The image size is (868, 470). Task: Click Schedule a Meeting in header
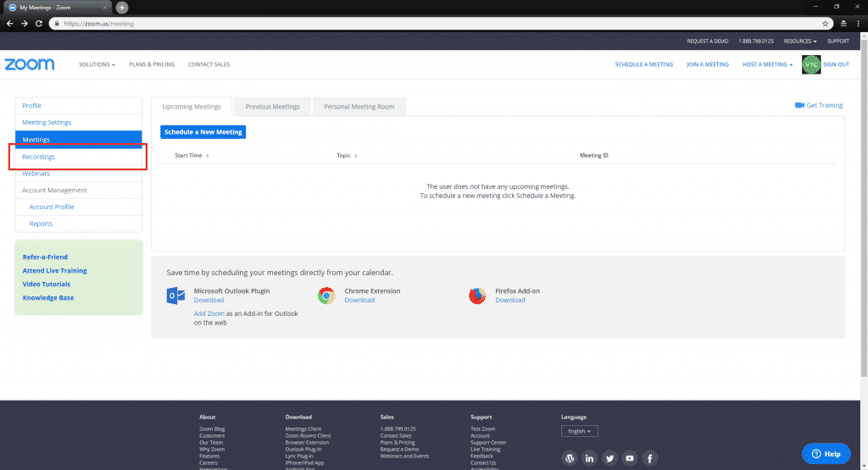pyautogui.click(x=644, y=64)
